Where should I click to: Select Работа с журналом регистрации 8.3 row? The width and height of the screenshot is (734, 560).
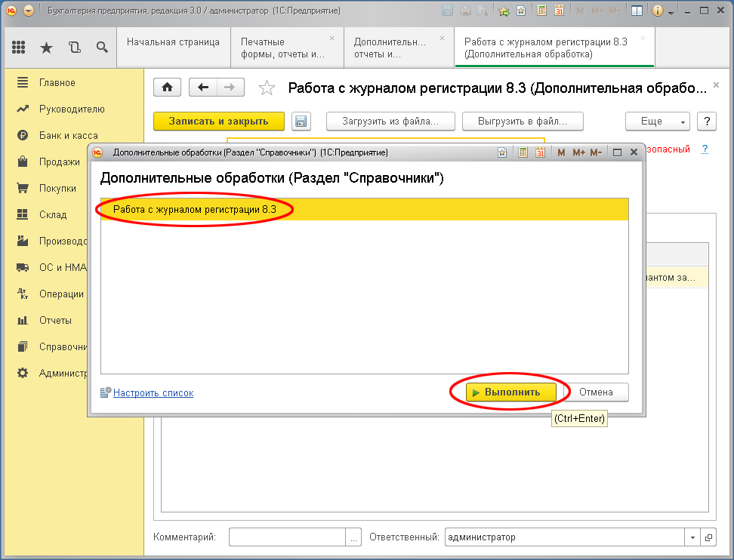coord(364,209)
